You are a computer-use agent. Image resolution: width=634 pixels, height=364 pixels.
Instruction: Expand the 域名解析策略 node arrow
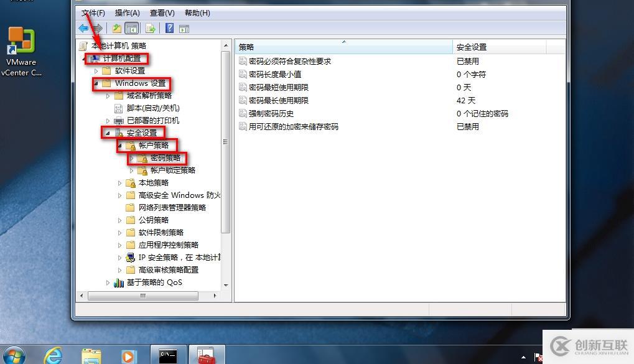point(108,96)
